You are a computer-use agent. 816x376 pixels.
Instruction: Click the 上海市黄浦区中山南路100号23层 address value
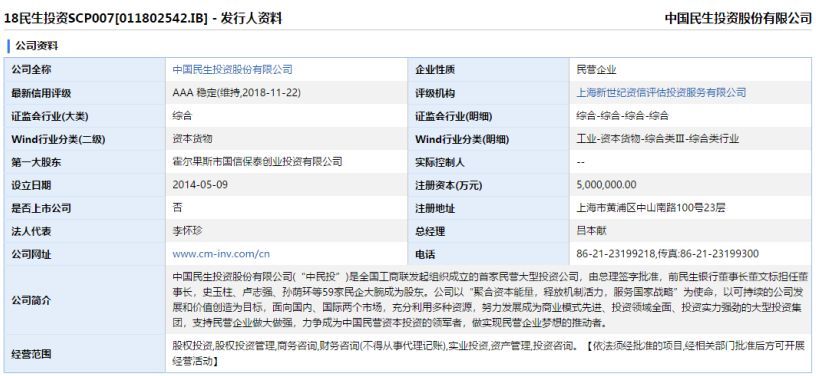click(651, 208)
